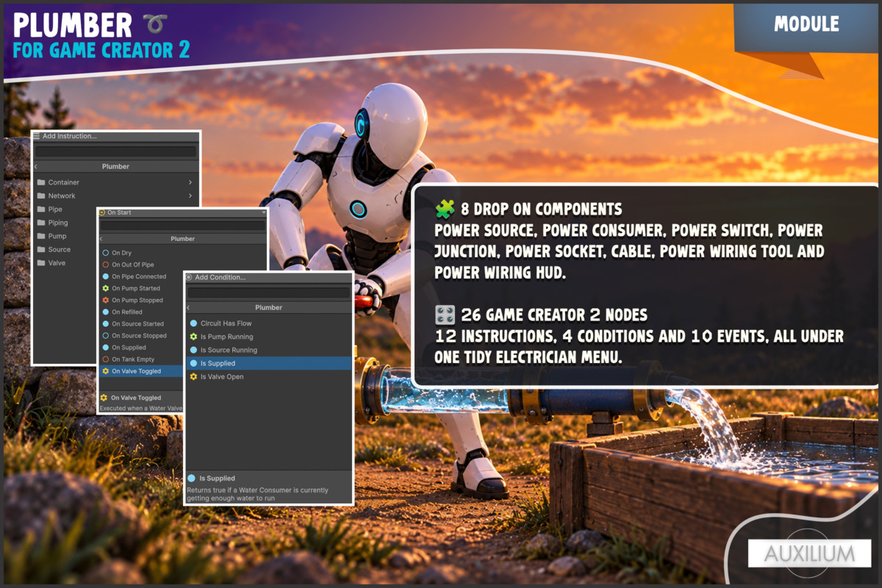Screen dimensions: 882x588
Task: Click the 'FOR GAME CREATOR 2' subtitle
Action: [x=101, y=50]
